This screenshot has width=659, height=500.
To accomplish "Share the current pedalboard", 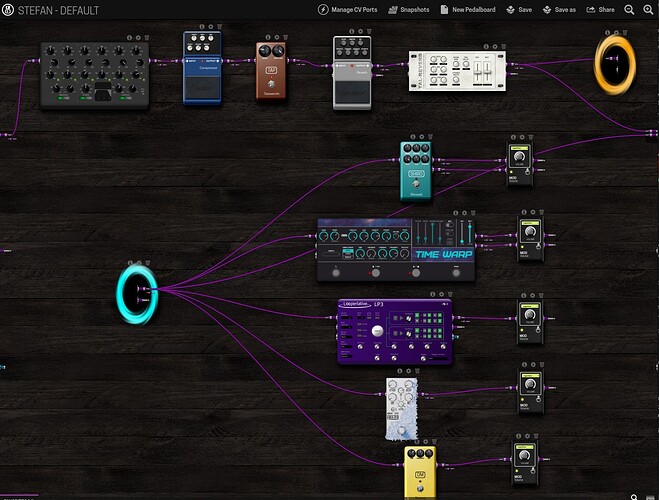I will coord(601,9).
